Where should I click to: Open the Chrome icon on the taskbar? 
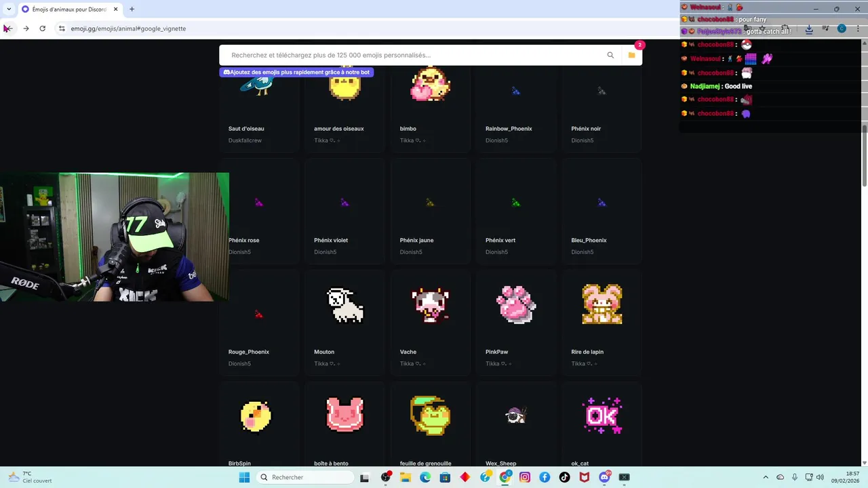[x=505, y=477]
